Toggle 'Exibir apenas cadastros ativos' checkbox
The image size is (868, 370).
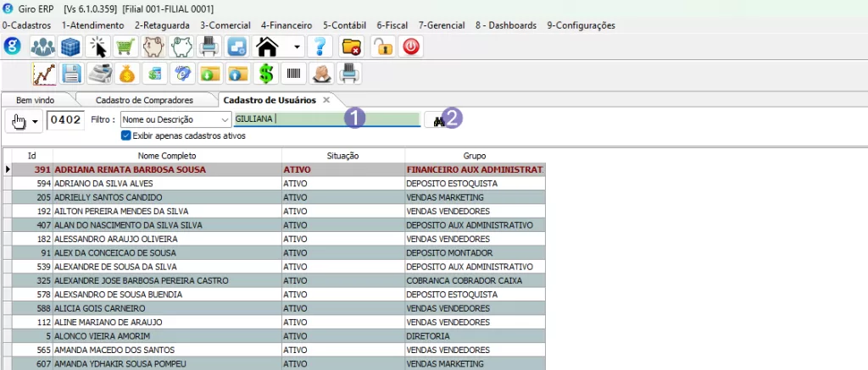125,135
